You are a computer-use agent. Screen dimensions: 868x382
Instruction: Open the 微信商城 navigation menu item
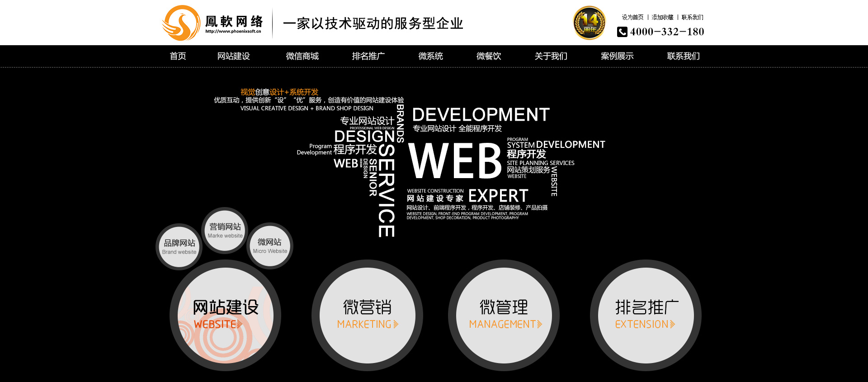point(302,56)
